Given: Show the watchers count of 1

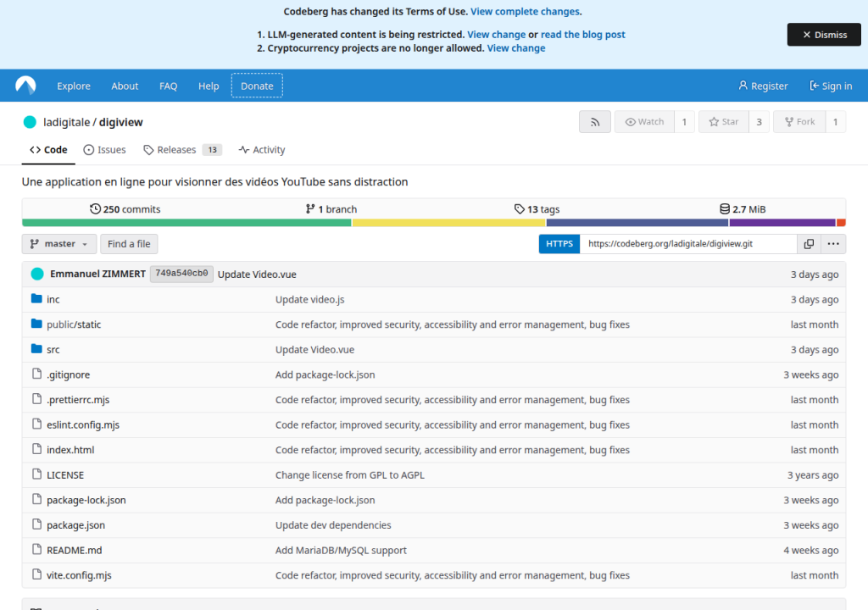Looking at the screenshot, I should tap(684, 122).
